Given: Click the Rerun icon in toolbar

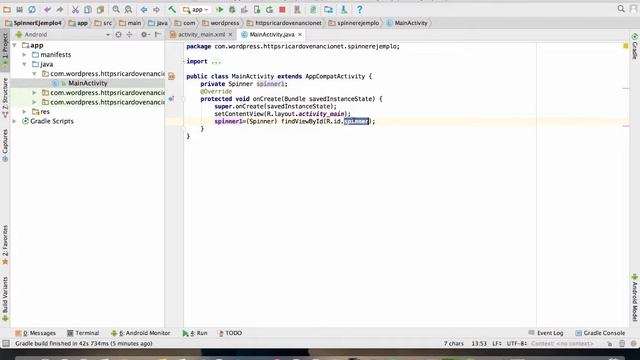Looking at the screenshot, I should 269,9.
